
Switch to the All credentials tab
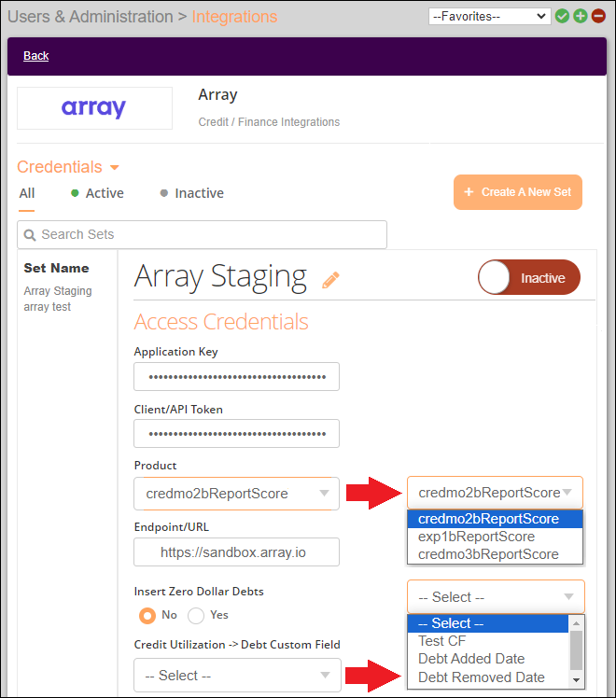tap(27, 193)
